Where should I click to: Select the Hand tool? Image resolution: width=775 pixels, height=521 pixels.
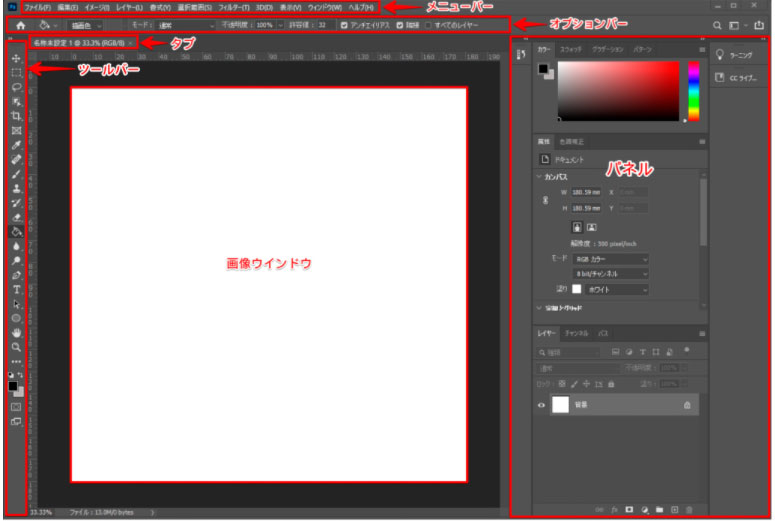coord(16,333)
